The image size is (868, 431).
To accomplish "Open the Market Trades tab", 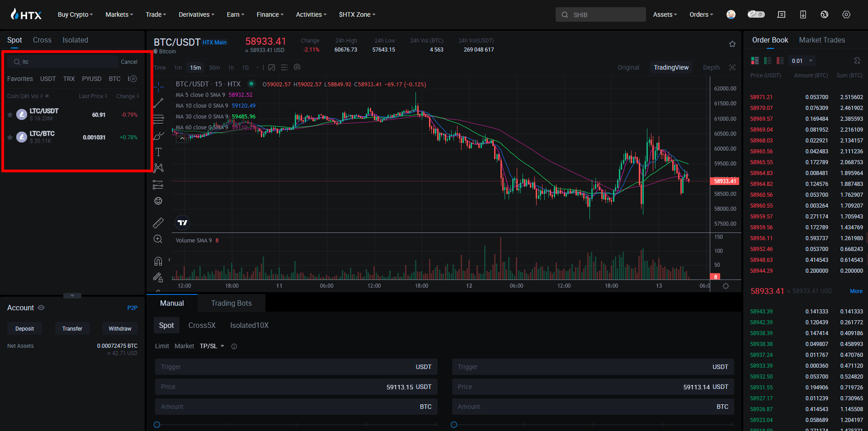I will click(x=822, y=40).
